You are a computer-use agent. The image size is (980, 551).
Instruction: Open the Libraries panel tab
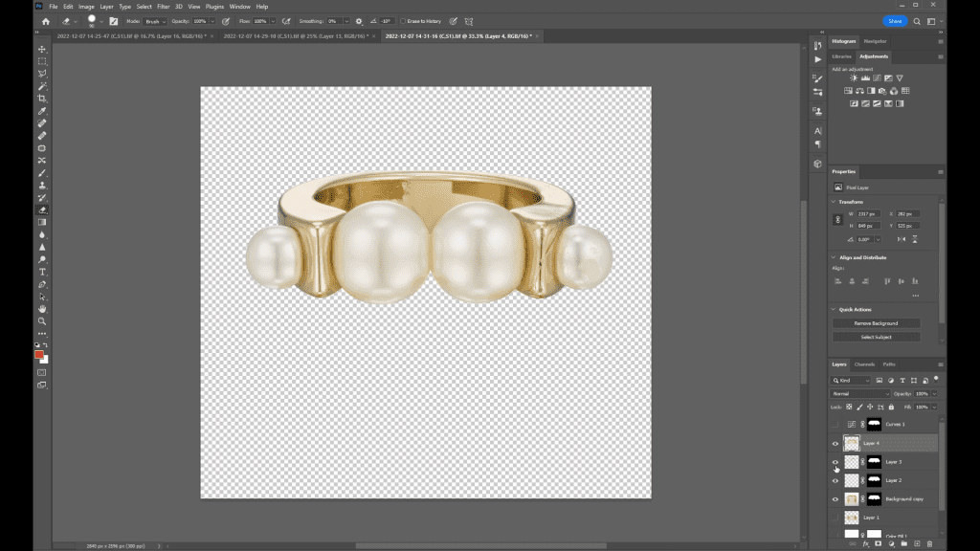coord(841,56)
